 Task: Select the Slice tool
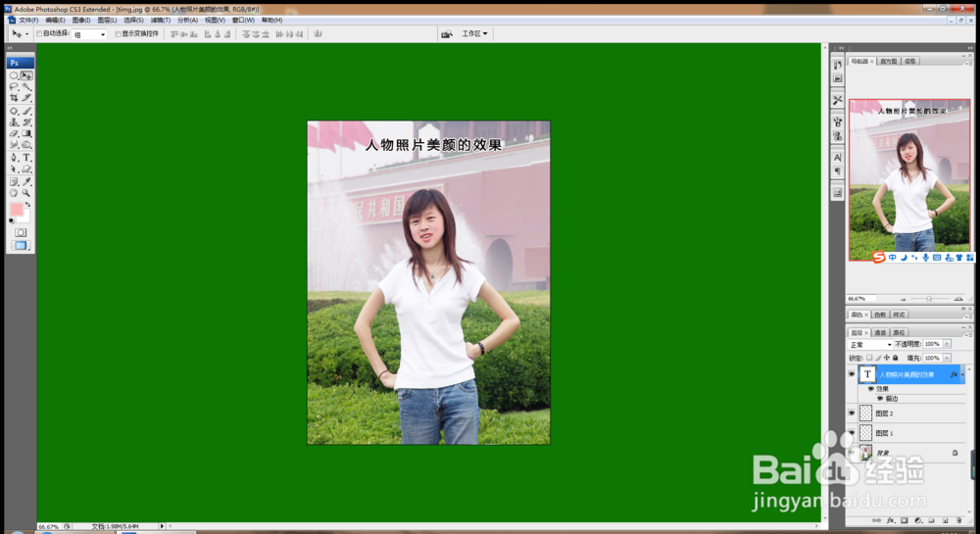pos(26,98)
